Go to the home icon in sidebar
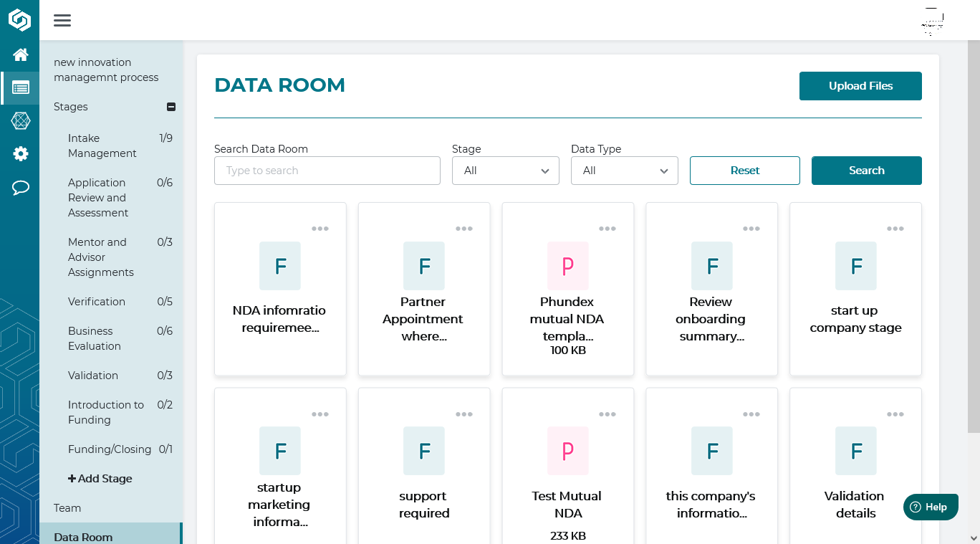This screenshot has height=544, width=980. pos(21,54)
